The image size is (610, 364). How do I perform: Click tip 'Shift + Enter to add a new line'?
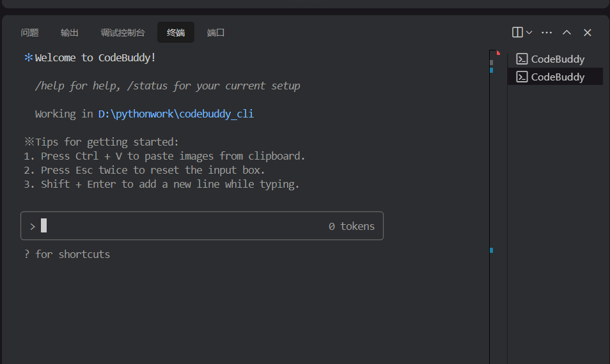click(161, 184)
